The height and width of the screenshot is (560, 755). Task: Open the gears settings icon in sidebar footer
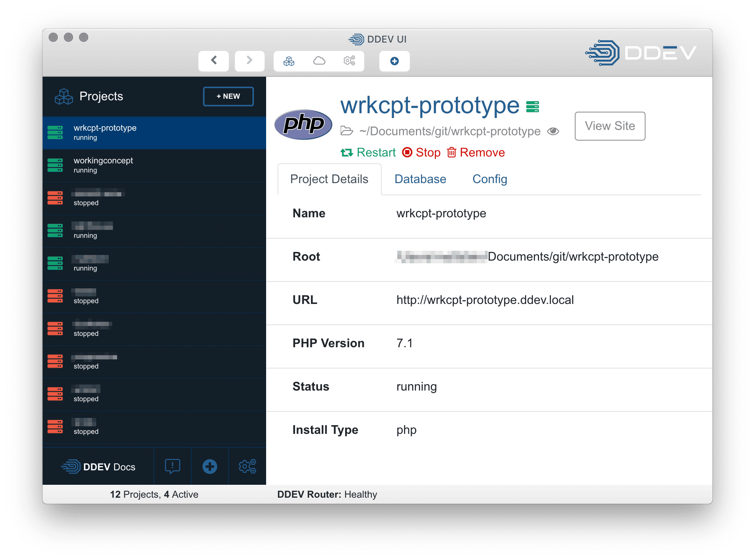pyautogui.click(x=247, y=467)
